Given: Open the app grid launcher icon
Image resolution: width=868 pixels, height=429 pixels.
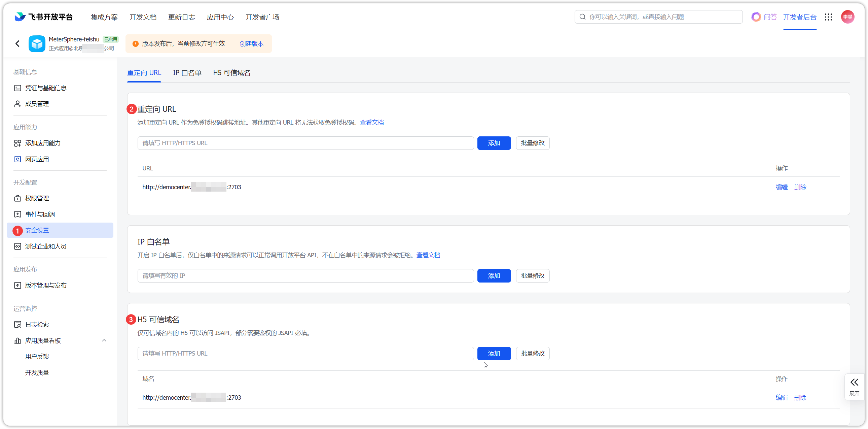Looking at the screenshot, I should (x=828, y=17).
